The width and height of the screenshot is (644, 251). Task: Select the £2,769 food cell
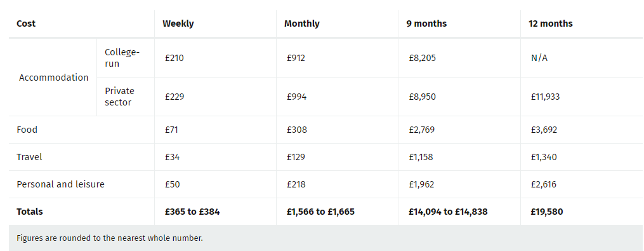point(421,130)
